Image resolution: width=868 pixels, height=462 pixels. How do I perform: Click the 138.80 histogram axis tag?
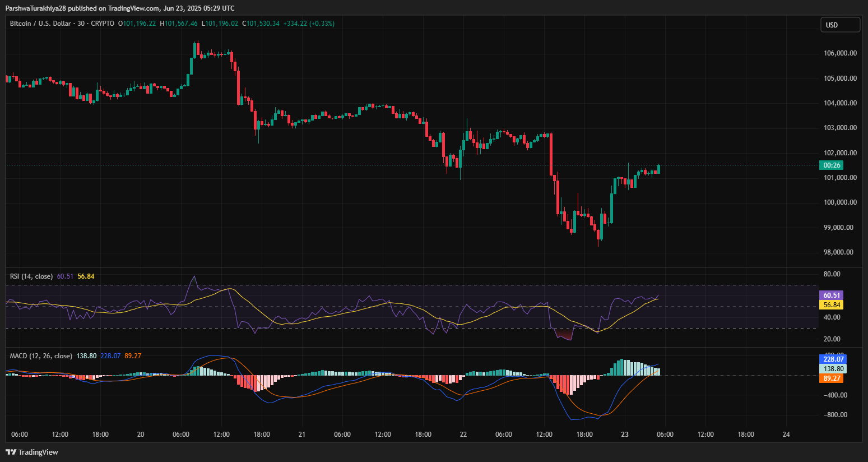[x=833, y=369]
